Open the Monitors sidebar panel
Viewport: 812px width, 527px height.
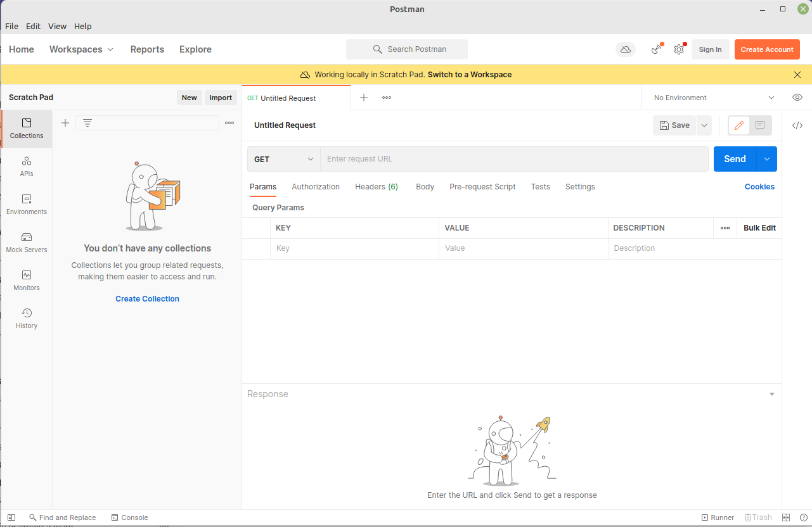[x=27, y=281]
